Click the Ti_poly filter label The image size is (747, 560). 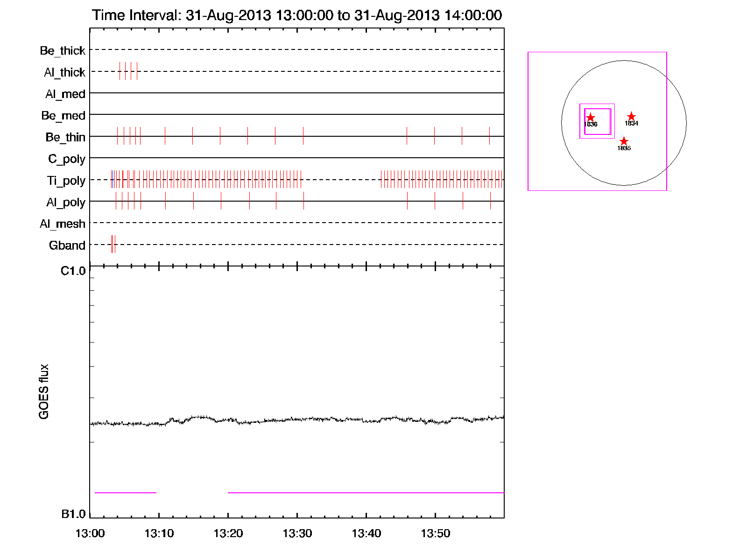click(66, 181)
